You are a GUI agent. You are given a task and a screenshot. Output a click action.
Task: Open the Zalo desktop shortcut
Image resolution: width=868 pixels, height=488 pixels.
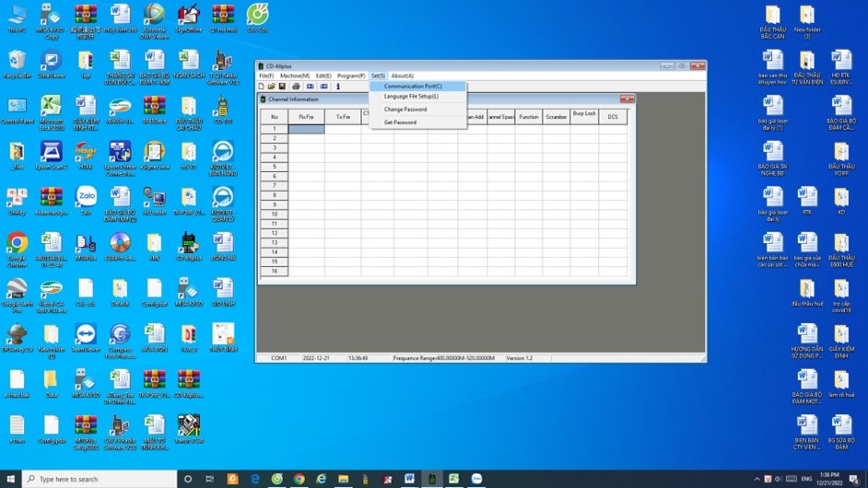(x=86, y=200)
